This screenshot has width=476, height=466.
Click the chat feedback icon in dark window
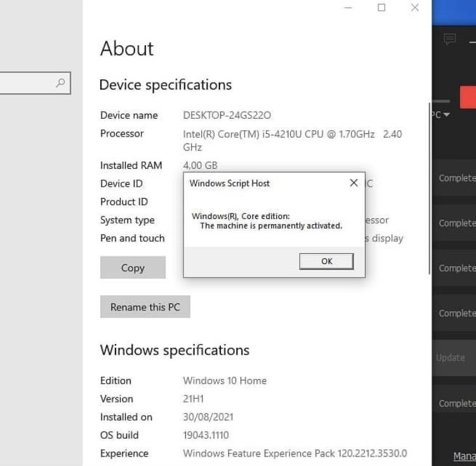[449, 39]
